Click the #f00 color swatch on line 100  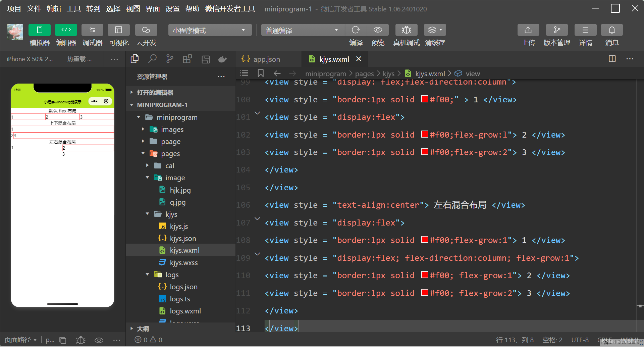pyautogui.click(x=425, y=99)
